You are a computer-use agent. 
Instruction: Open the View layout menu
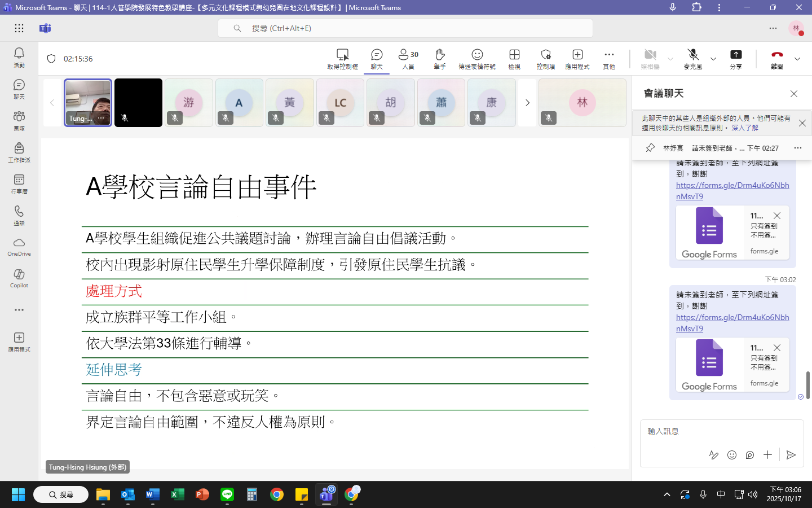[514, 58]
